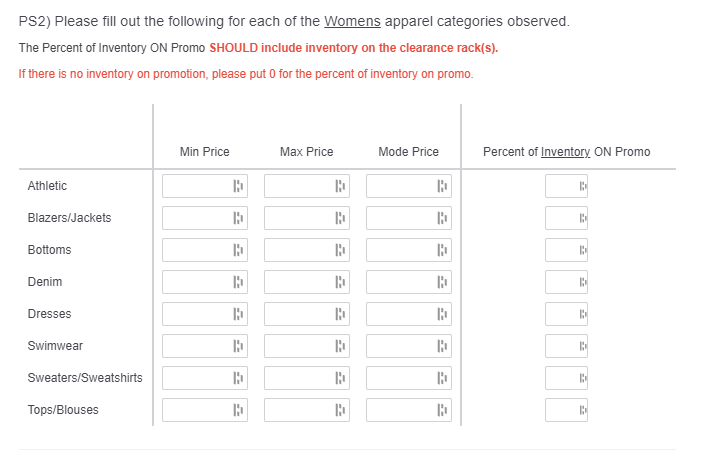Click autofill icon in Blazers/Jackets Mode Price field
This screenshot has height=452, width=706.
pos(441,218)
